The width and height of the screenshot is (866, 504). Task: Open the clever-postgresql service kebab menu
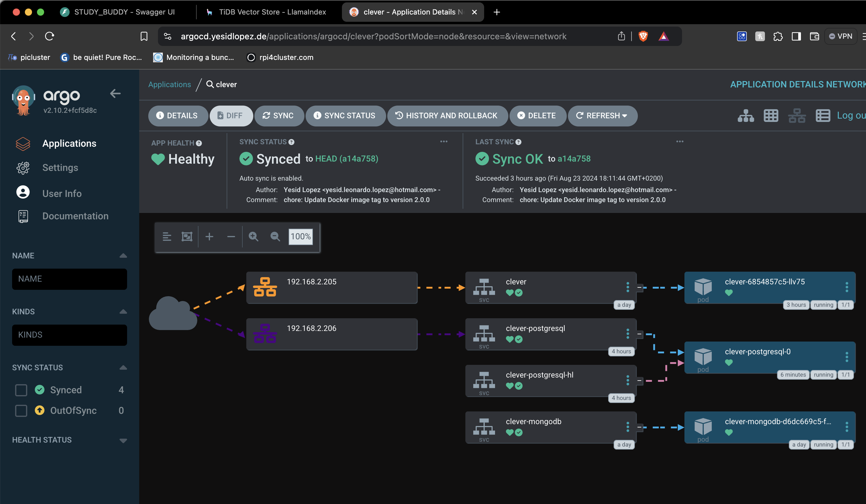point(628,334)
